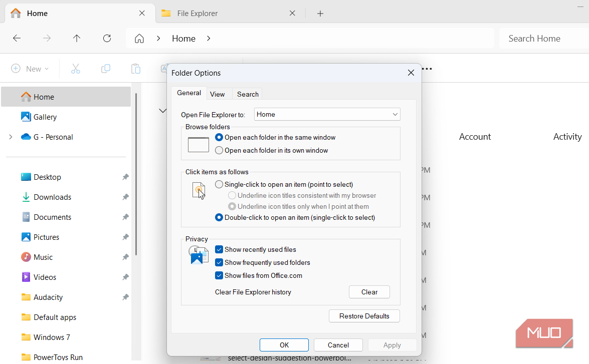
Task: Close the Folder Options dialog
Action: (x=411, y=73)
